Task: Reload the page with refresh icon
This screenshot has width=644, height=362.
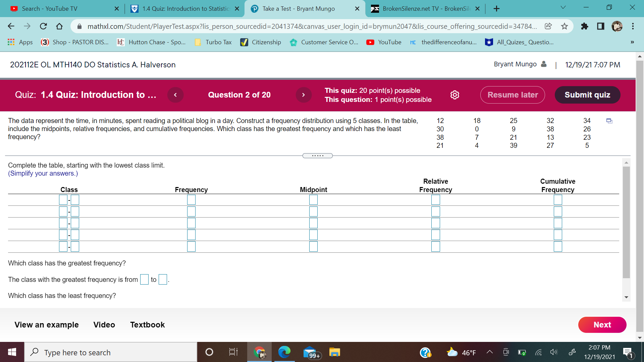Action: pos(43,26)
